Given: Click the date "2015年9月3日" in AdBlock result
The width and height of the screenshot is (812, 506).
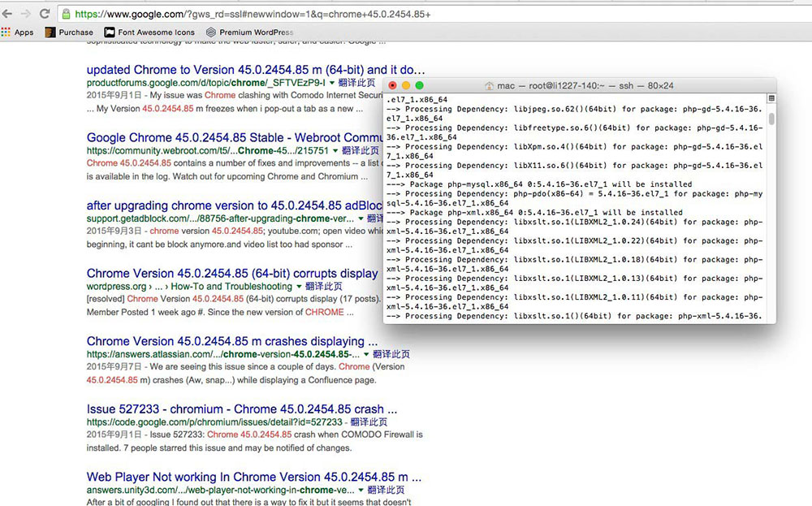Looking at the screenshot, I should [114, 231].
